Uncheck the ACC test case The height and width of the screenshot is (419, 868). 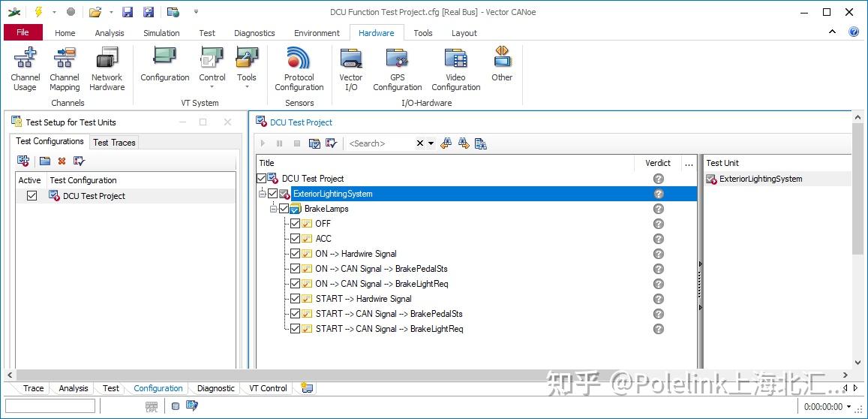(x=295, y=238)
